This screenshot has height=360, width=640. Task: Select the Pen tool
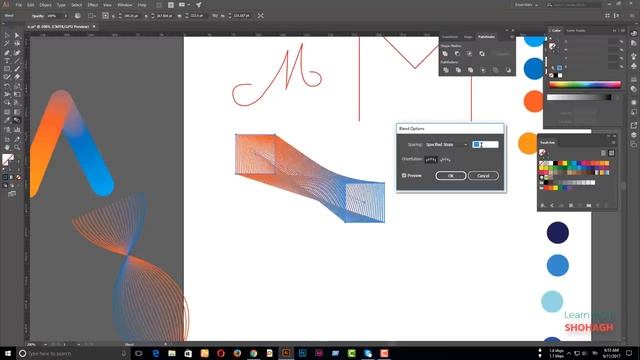click(x=7, y=53)
